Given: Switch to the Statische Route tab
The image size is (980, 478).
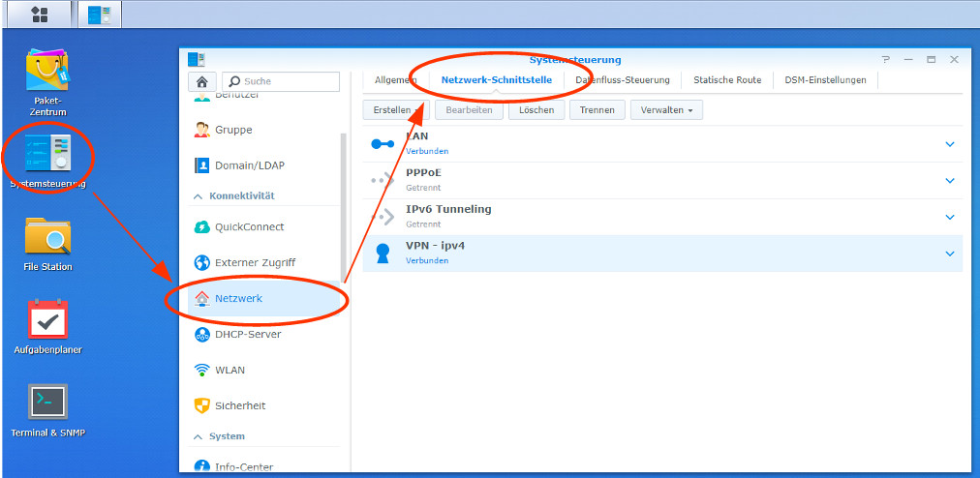Looking at the screenshot, I should [727, 80].
